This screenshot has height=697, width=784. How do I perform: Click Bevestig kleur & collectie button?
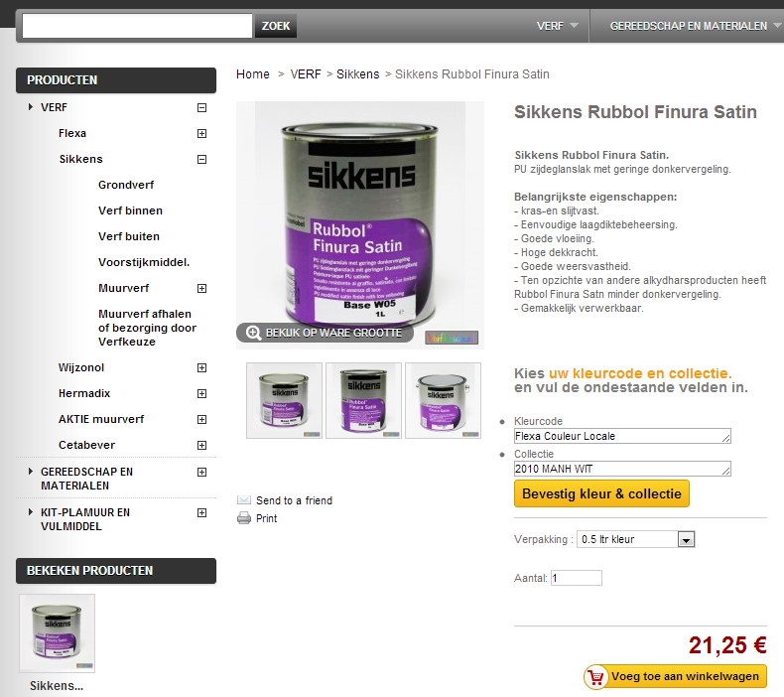click(x=601, y=493)
